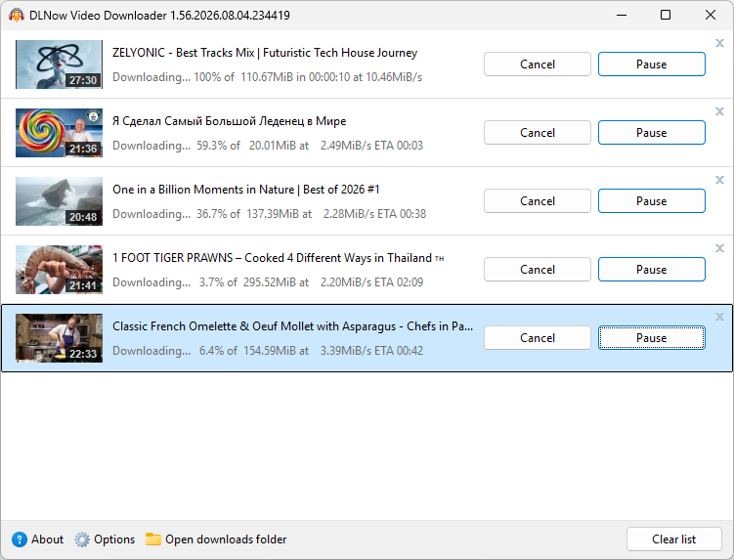Minimize the DLNow Video Downloader window

(622, 15)
